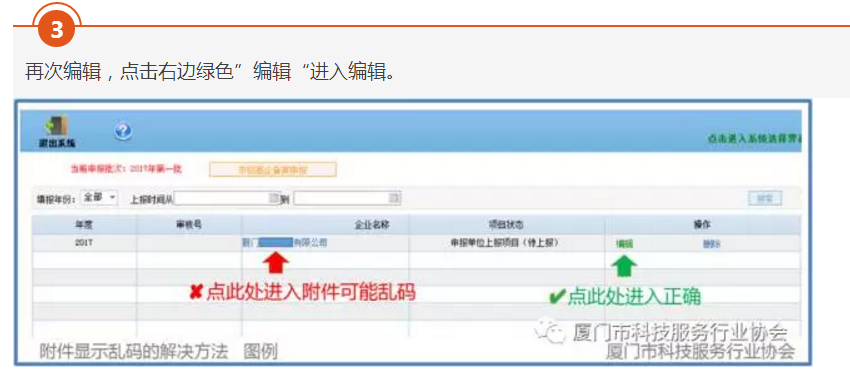Select the 2017 year cell in table

click(84, 243)
